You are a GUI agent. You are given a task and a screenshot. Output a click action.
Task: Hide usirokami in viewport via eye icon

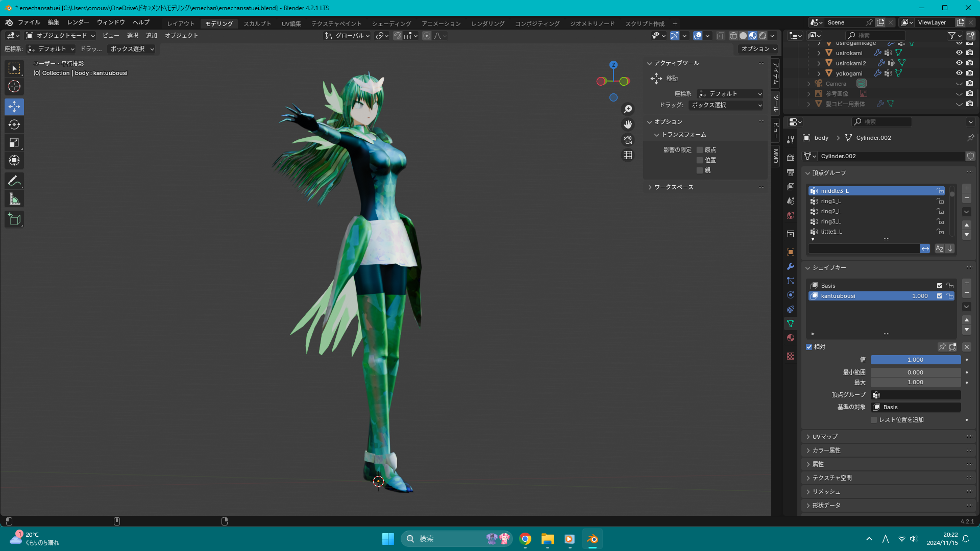click(x=959, y=53)
